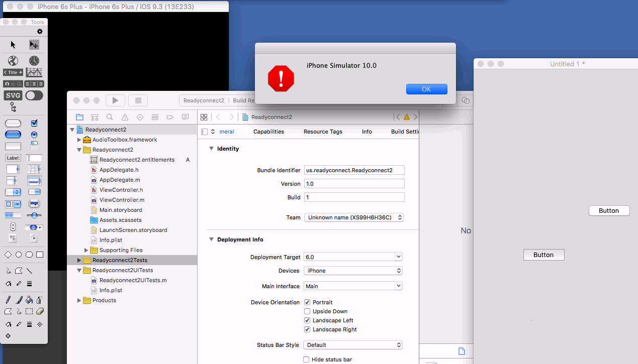Click the Bundle Identifier text field
Image resolution: width=638 pixels, height=364 pixels.
click(354, 170)
